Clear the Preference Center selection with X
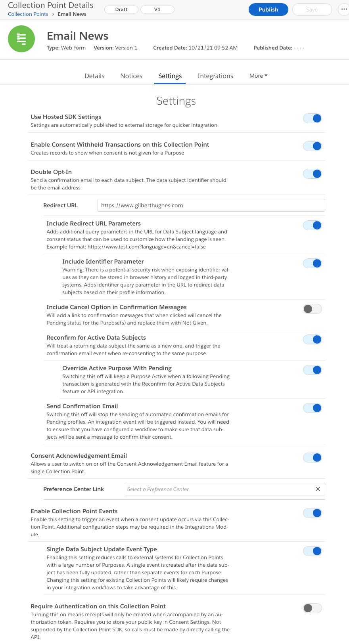349x644 pixels. click(318, 489)
